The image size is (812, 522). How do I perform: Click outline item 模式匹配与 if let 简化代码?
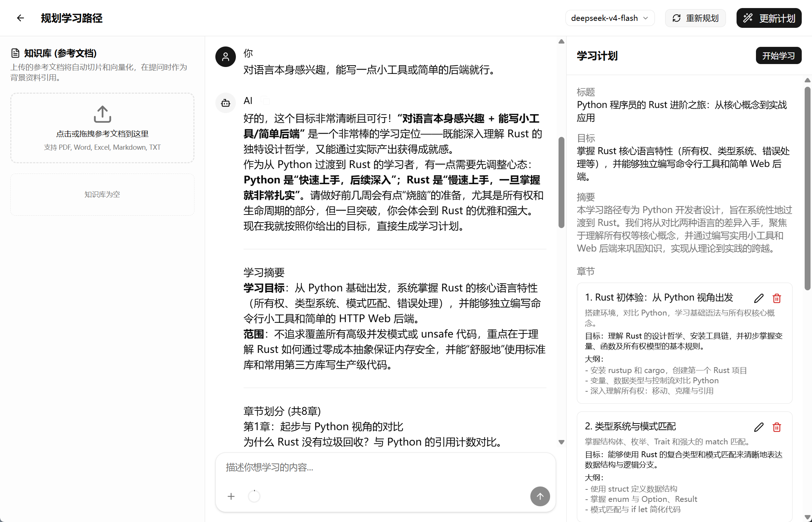(x=633, y=509)
